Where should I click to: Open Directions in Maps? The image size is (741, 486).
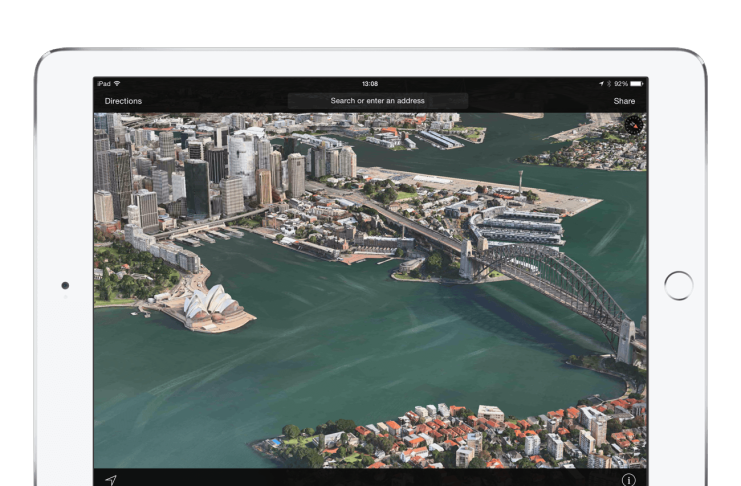(123, 101)
